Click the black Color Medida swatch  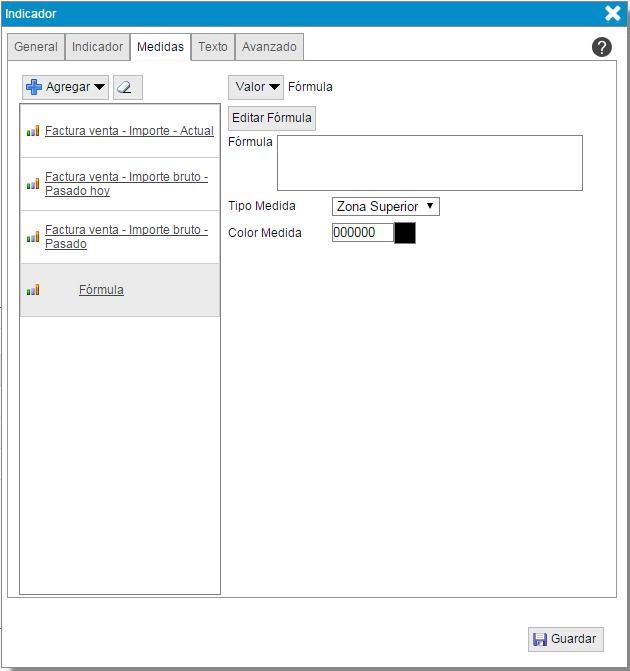(x=405, y=233)
